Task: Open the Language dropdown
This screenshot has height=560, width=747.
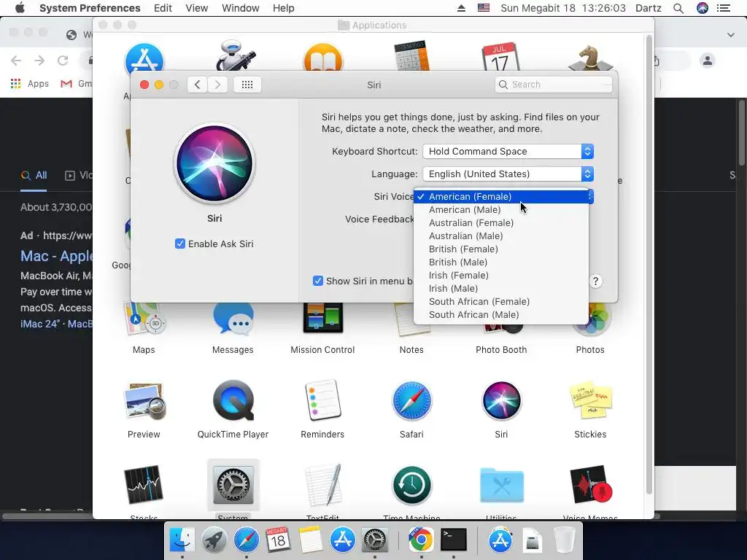Action: [508, 174]
